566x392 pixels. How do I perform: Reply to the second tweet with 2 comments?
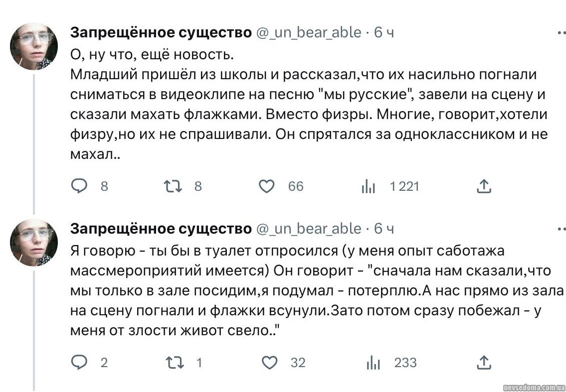pyautogui.click(x=79, y=363)
